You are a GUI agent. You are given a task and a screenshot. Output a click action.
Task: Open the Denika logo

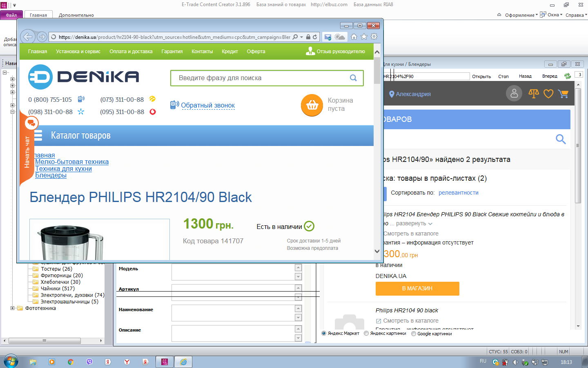[84, 77]
